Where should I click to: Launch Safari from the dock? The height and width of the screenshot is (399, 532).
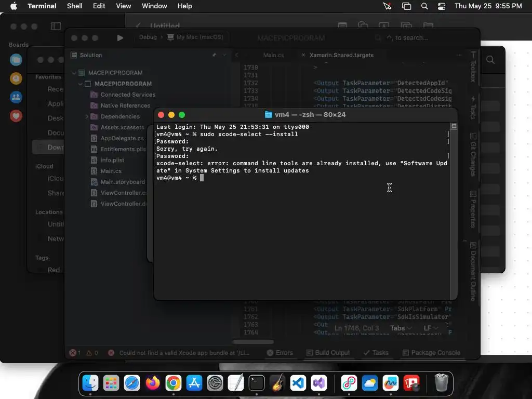tap(132, 383)
